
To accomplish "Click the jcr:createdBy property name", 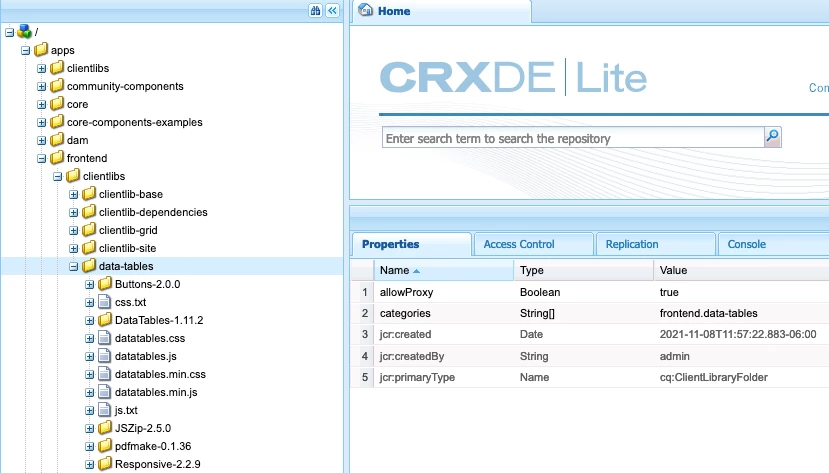I will tap(412, 356).
